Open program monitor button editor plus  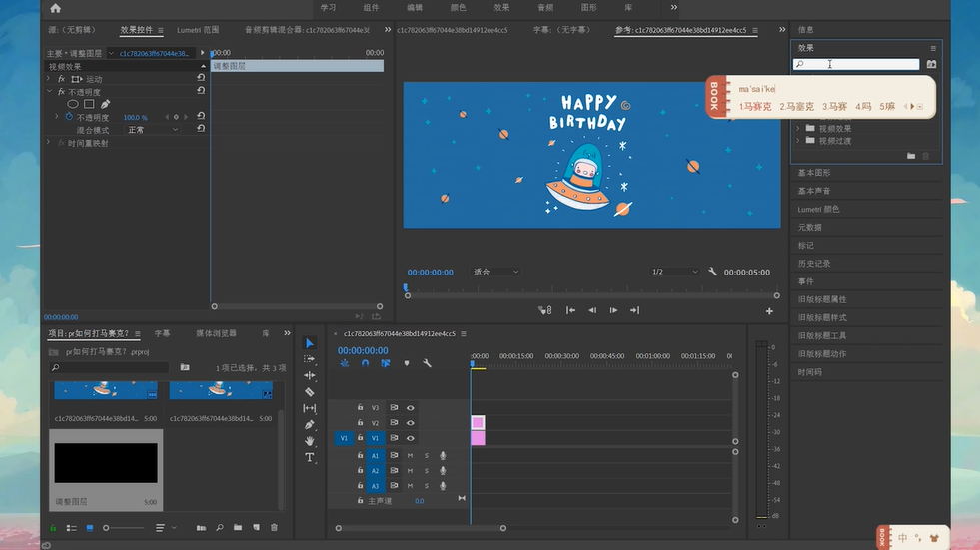(769, 310)
